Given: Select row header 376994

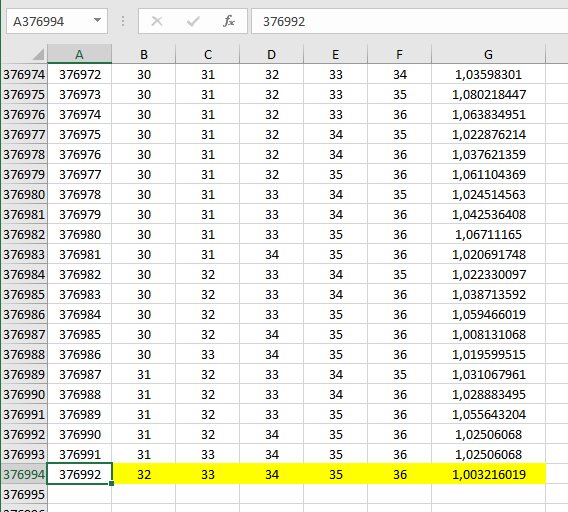Looking at the screenshot, I should (24, 474).
